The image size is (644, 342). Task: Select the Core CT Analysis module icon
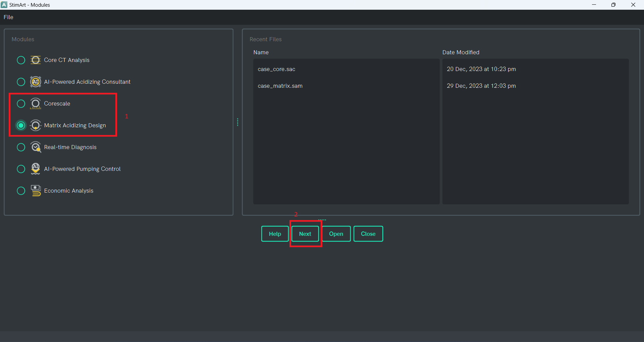click(x=35, y=60)
